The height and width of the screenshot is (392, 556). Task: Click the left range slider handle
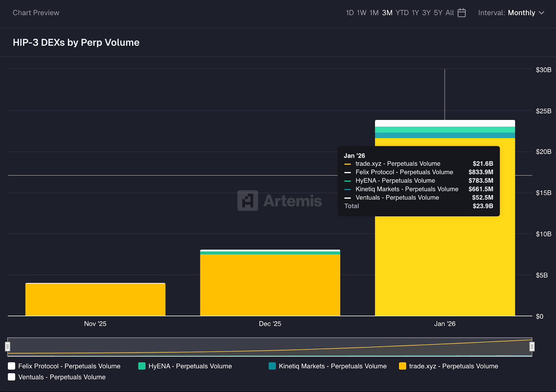[8, 347]
